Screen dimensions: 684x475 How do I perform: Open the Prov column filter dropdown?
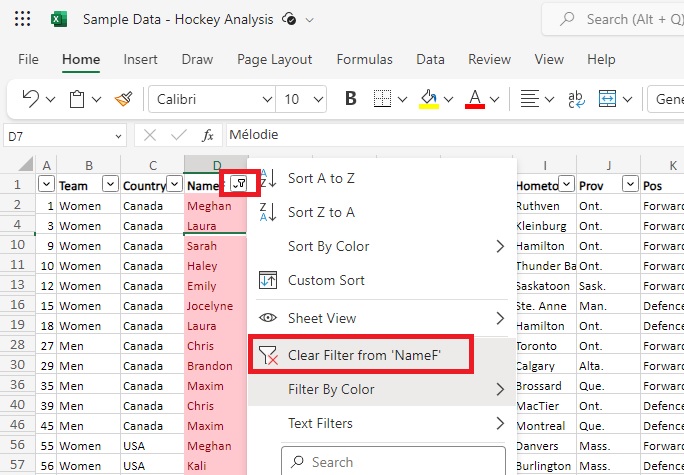click(x=630, y=184)
